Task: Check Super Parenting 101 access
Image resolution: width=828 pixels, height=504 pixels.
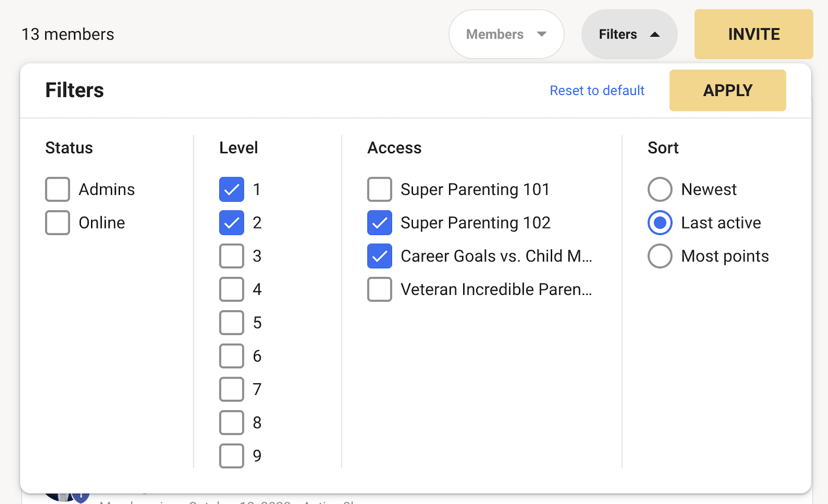Action: coord(379,189)
